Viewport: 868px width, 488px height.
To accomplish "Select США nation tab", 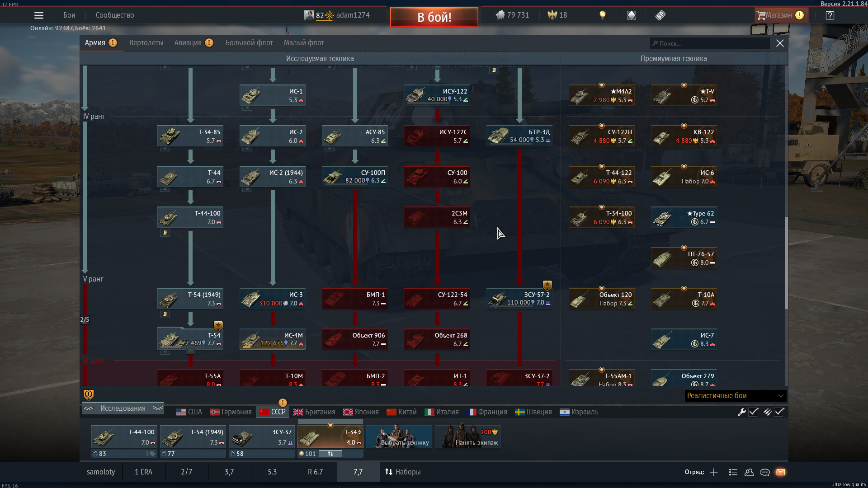I will pyautogui.click(x=189, y=412).
